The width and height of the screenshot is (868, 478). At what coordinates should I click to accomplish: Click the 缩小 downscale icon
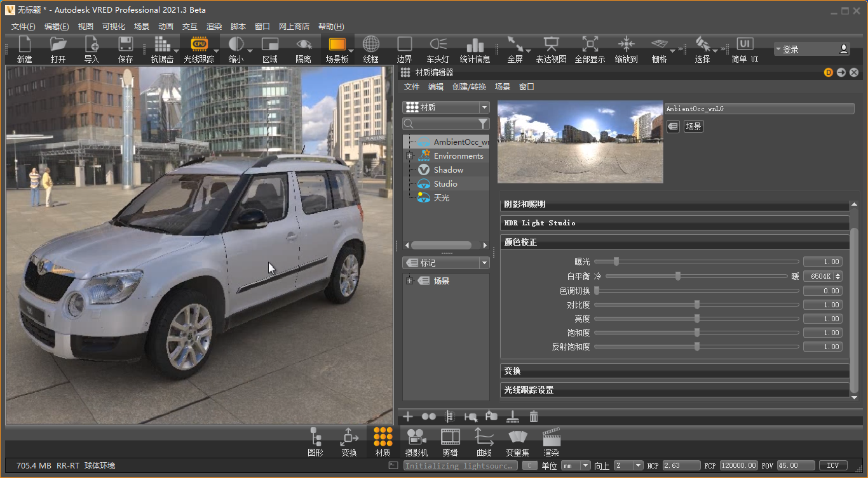point(236,50)
